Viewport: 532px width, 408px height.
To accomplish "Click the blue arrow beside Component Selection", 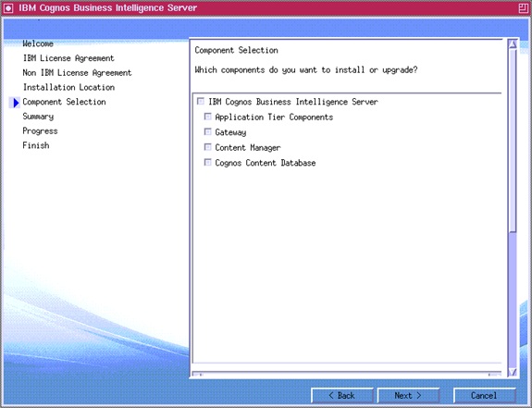I will tap(16, 103).
